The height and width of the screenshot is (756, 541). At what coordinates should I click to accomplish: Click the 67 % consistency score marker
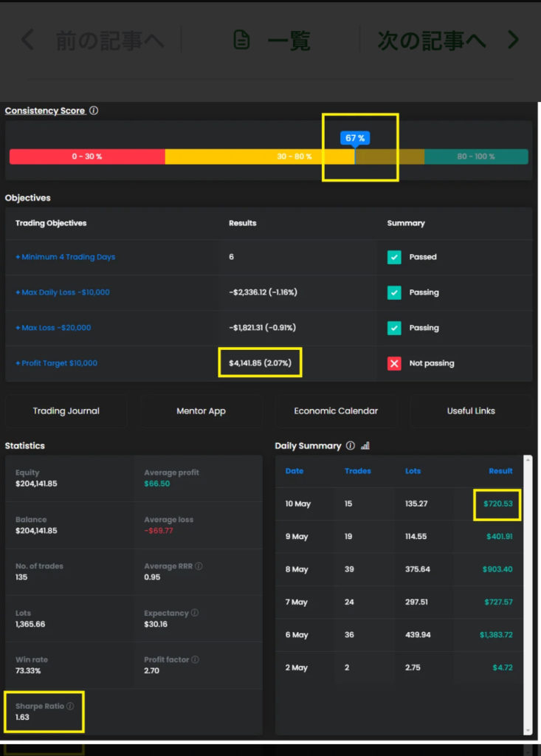point(355,138)
